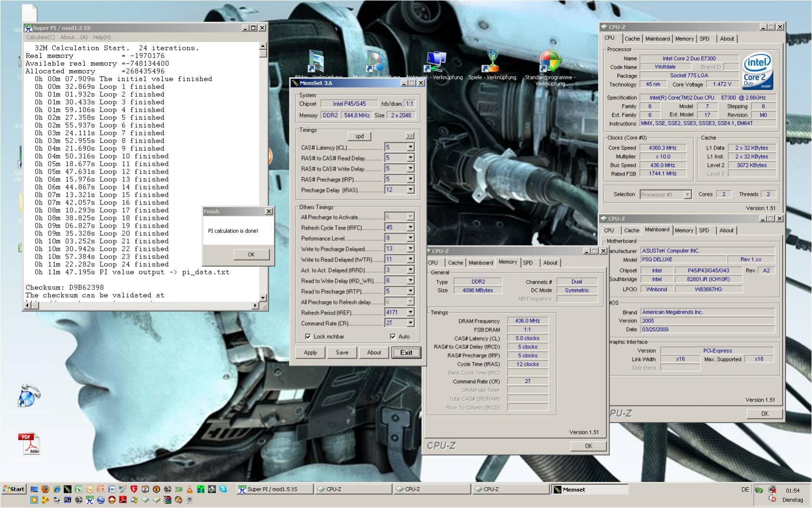
Task: Open Firefox from the quick launch bar
Action: [45, 489]
